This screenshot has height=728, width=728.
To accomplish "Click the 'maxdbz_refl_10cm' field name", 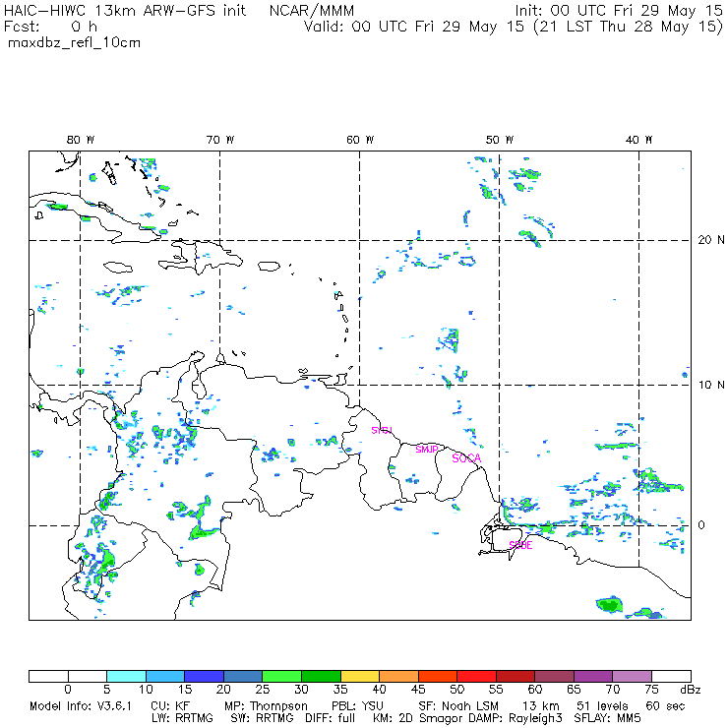I will [x=75, y=43].
